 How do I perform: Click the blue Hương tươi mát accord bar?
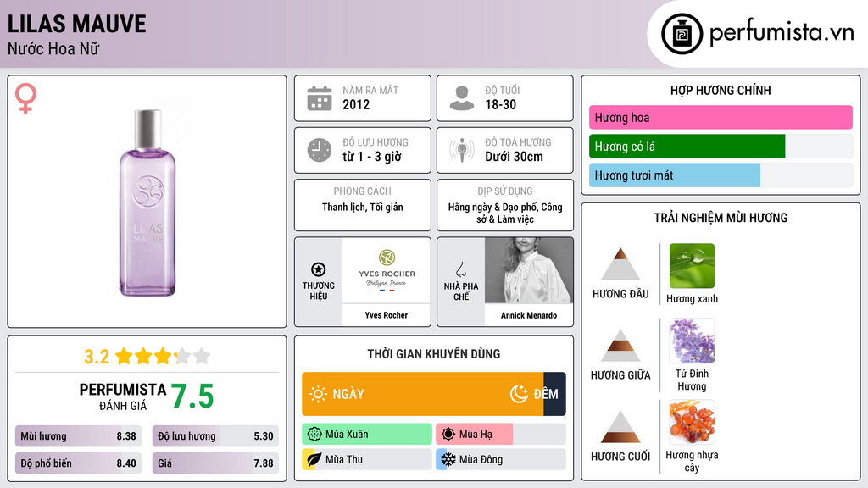tap(674, 175)
